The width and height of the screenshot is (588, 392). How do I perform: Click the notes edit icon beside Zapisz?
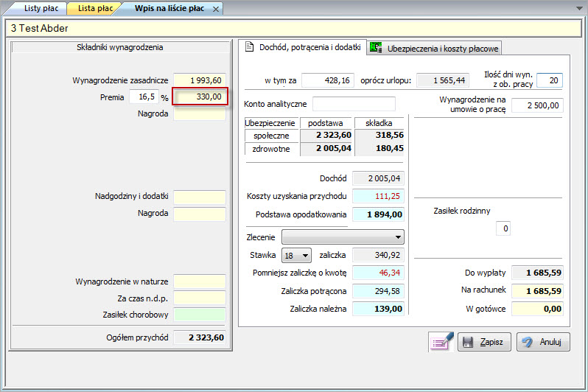click(x=441, y=342)
